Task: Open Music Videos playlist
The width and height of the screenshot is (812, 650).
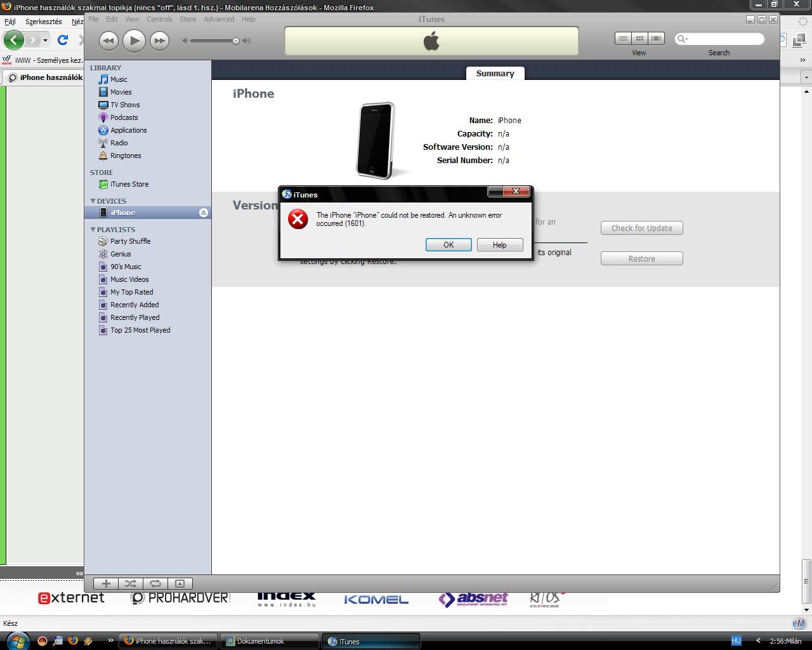Action: point(129,279)
